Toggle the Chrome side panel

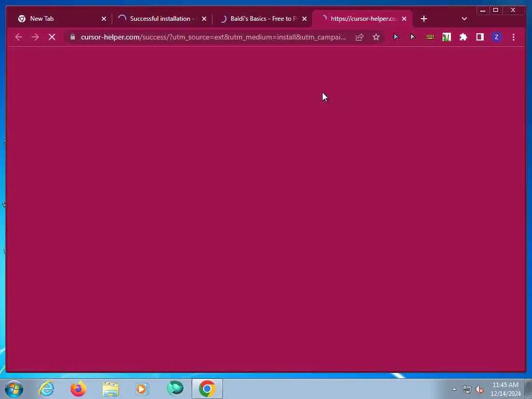480,37
